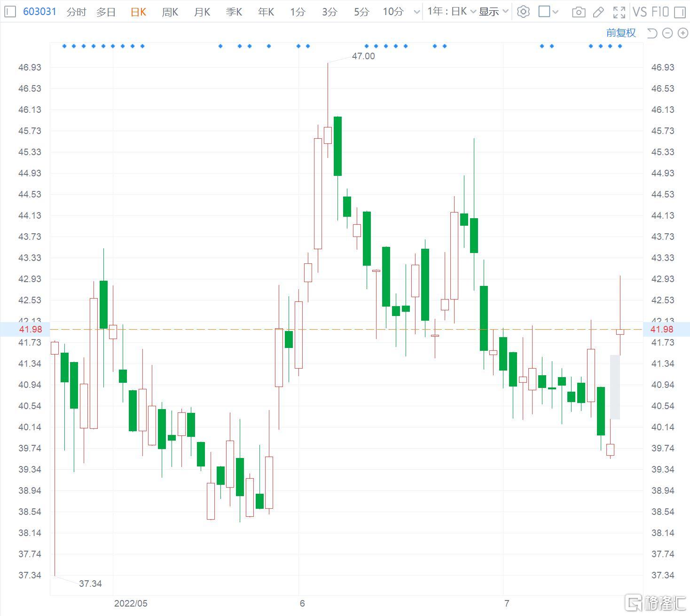Image resolution: width=690 pixels, height=616 pixels.
Task: Expand layout options arrow
Action: (x=555, y=12)
